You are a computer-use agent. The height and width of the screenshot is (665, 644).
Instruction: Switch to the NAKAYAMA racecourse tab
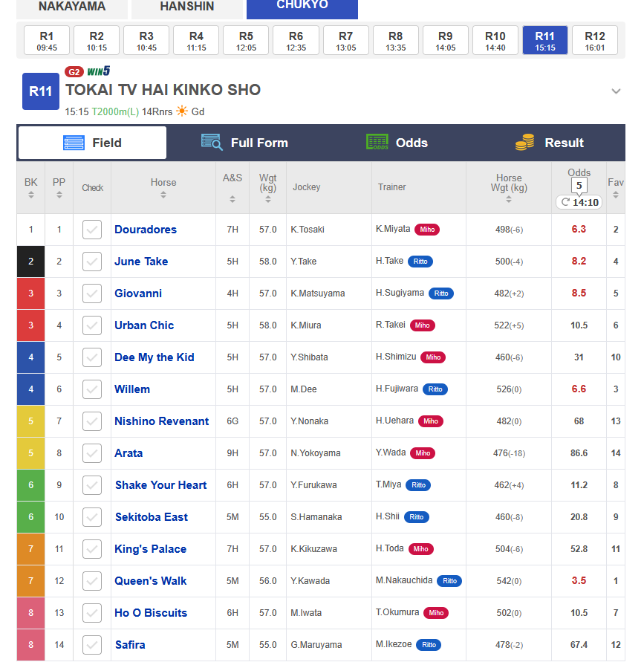72,8
